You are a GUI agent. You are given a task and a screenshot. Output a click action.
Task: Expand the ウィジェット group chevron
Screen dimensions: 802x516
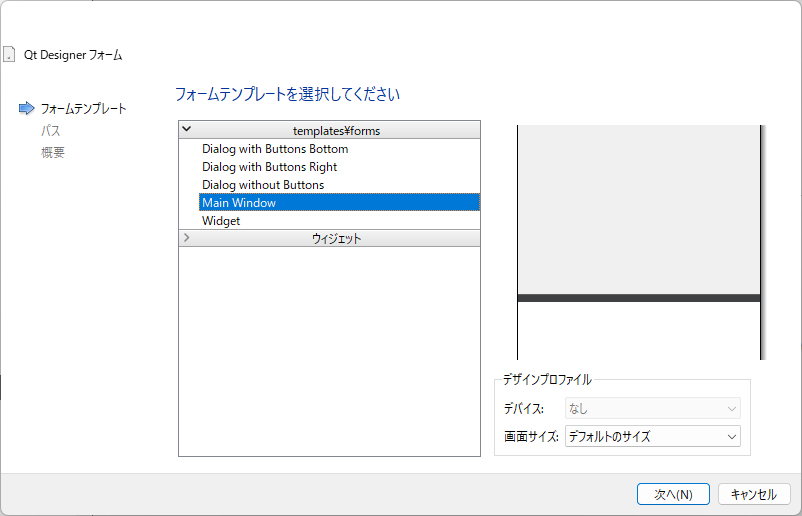[187, 238]
